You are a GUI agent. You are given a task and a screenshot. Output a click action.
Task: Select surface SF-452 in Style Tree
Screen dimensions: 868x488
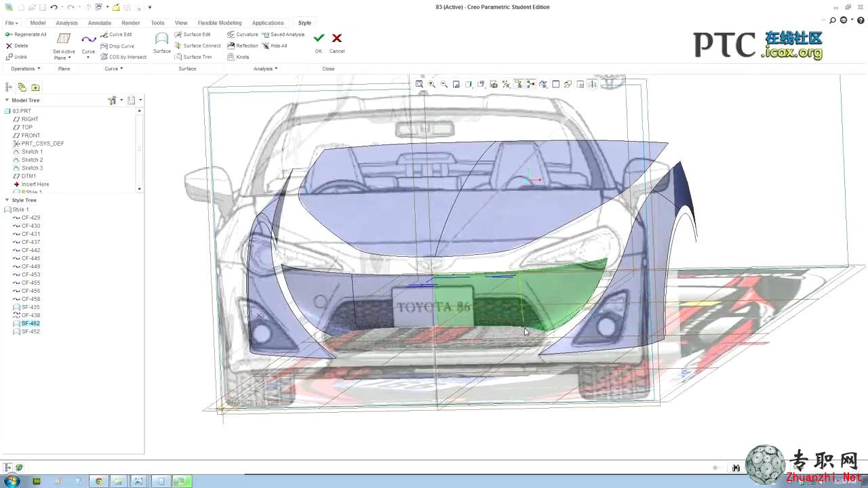(26, 331)
